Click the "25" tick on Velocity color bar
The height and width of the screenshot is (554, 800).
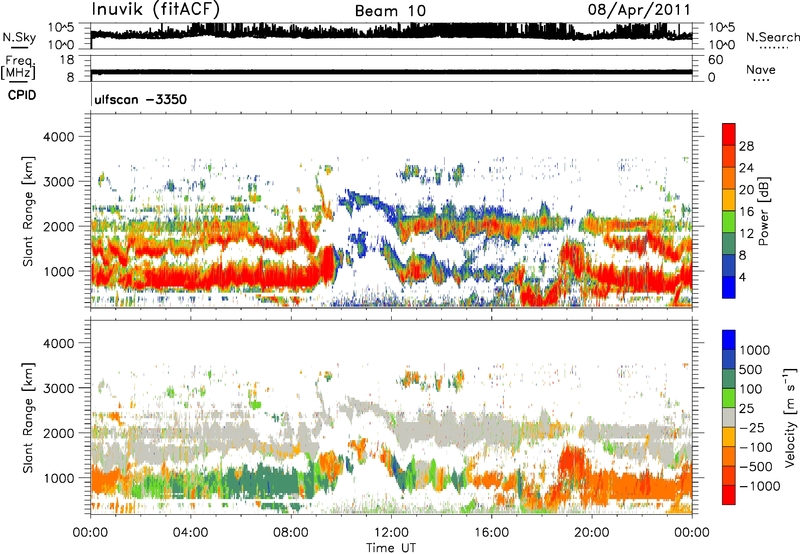click(x=746, y=408)
